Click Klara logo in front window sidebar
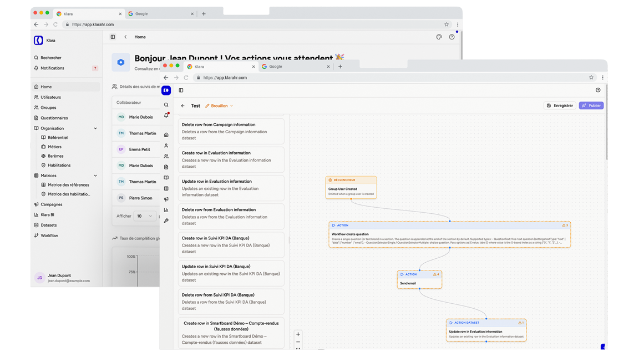This screenshot has height=356, width=644. 166,91
